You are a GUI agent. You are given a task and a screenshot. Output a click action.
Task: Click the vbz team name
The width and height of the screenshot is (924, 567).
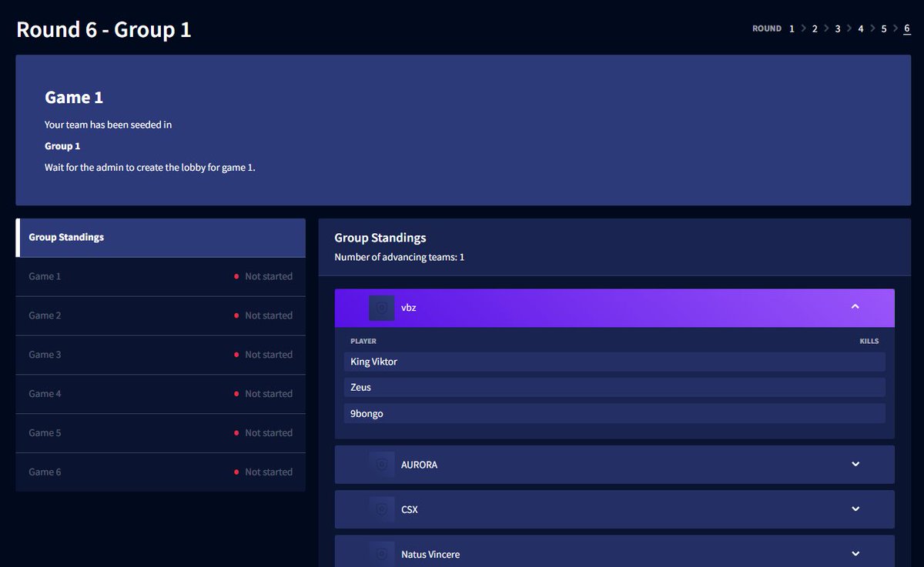[x=408, y=308]
